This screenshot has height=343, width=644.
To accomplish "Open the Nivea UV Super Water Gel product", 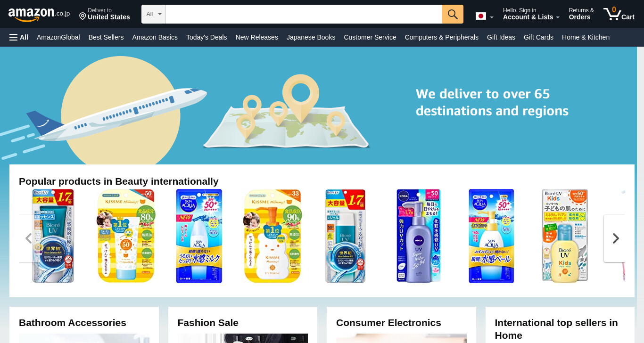I will 418,236.
